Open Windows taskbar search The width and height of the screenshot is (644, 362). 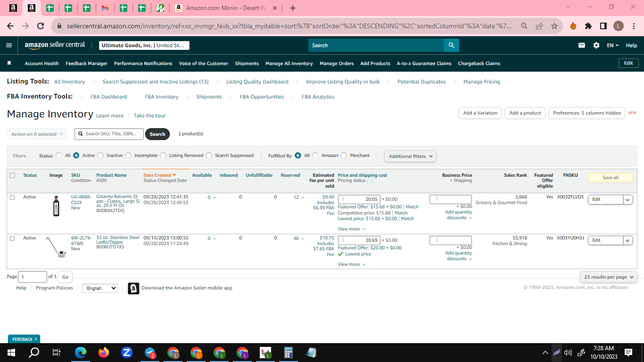[34, 352]
